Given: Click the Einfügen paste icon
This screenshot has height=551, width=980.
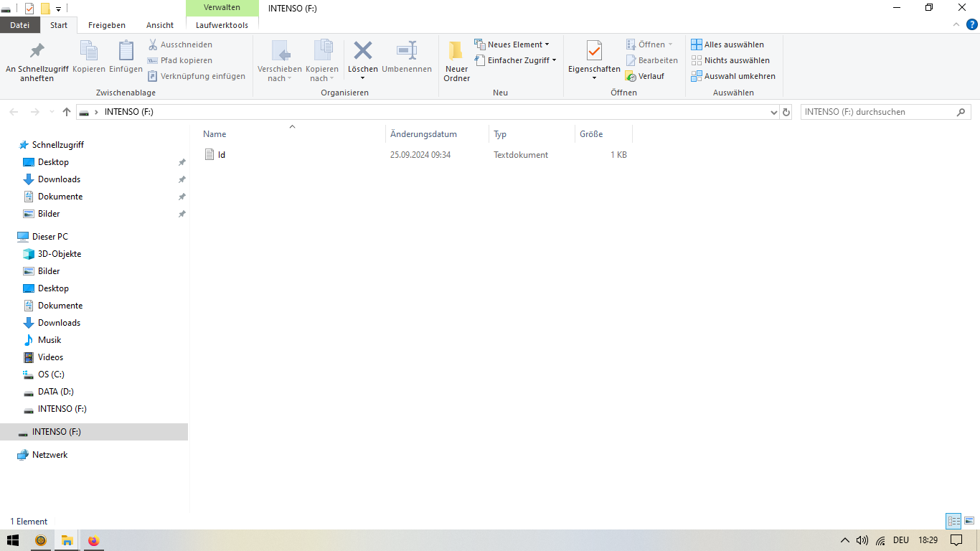Looking at the screenshot, I should point(126,51).
